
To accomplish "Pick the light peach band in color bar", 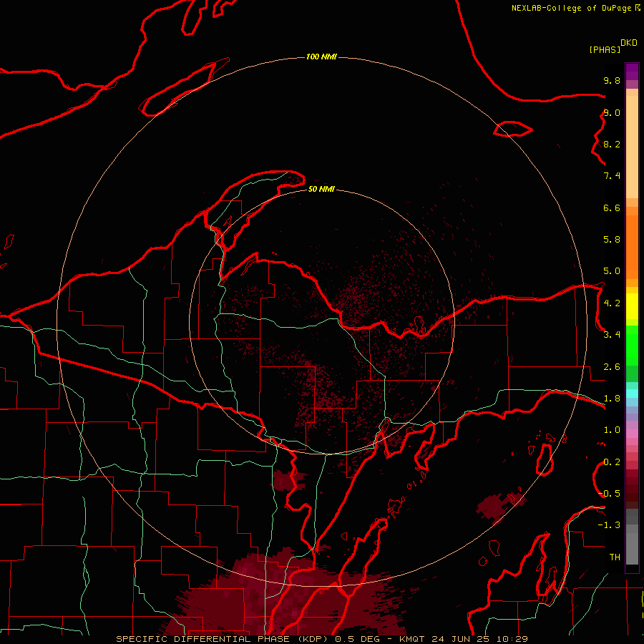I will [632, 147].
